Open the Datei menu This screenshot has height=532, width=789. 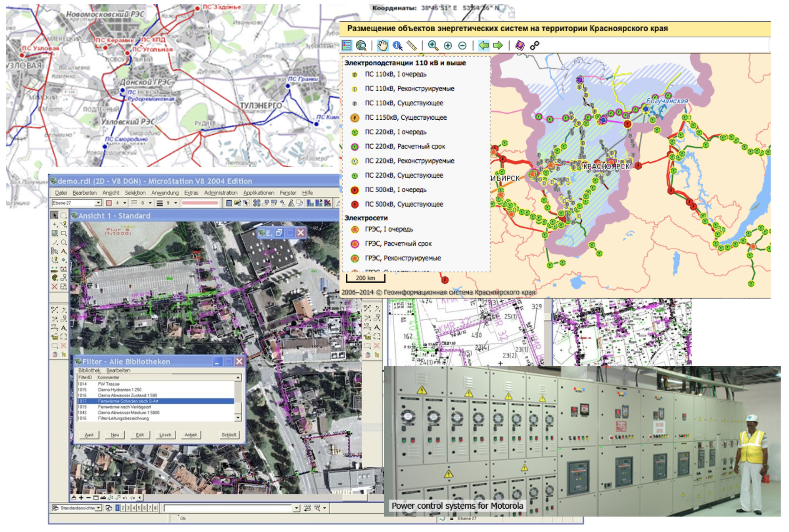(x=61, y=193)
